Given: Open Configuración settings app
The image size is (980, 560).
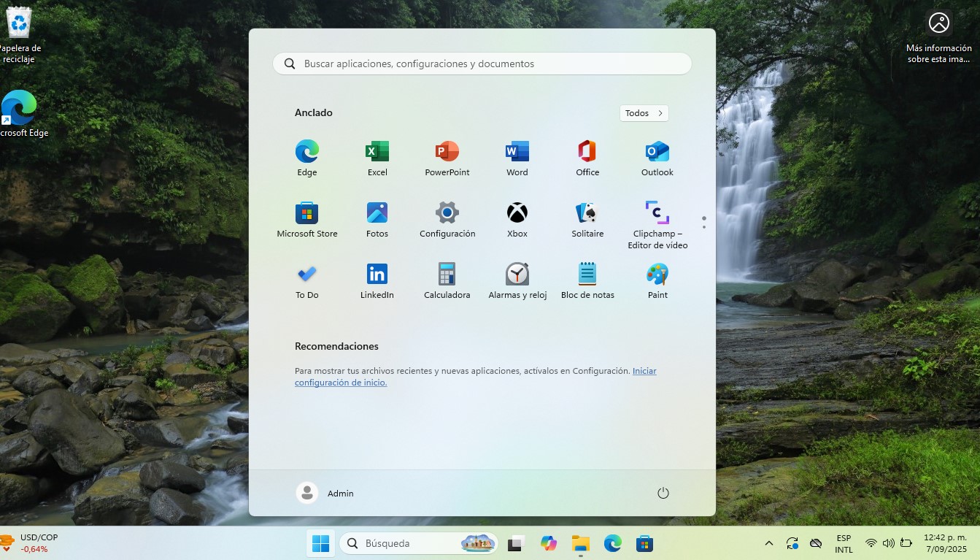Looking at the screenshot, I should pyautogui.click(x=447, y=220).
